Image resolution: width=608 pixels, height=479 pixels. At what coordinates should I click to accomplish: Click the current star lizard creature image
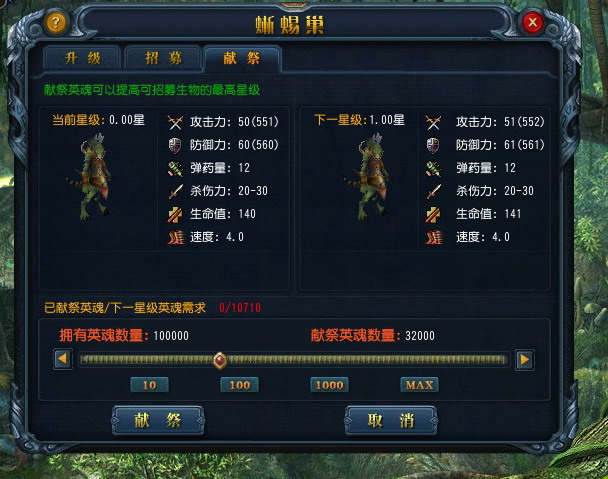(x=92, y=177)
